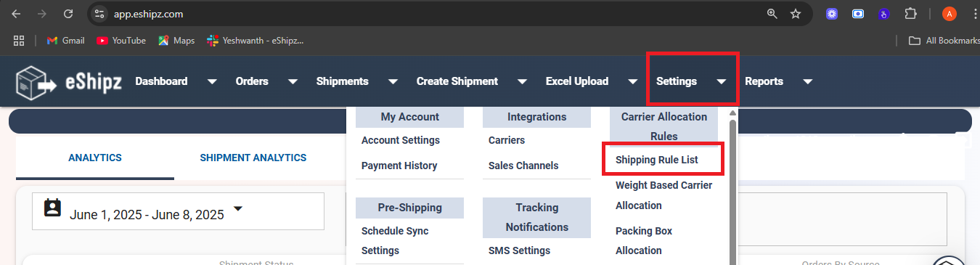Image resolution: width=980 pixels, height=265 pixels.
Task: Open the Chrome extensions puzzle icon
Action: coord(910,14)
